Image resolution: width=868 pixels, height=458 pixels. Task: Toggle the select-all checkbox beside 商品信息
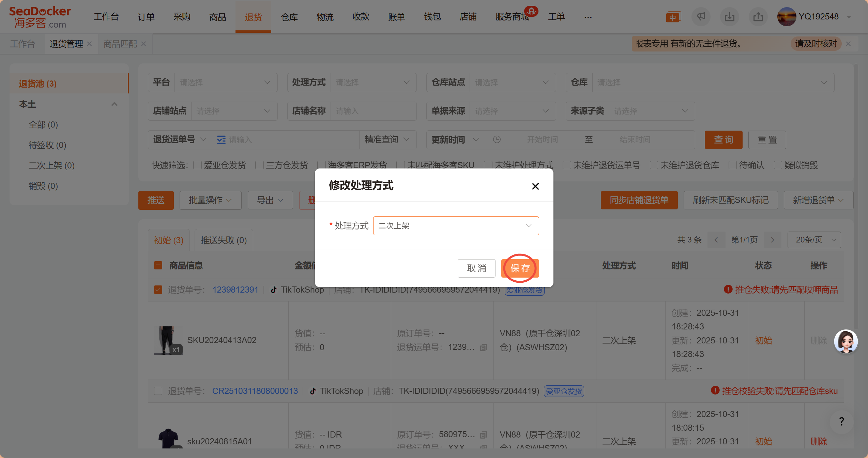pyautogui.click(x=158, y=266)
